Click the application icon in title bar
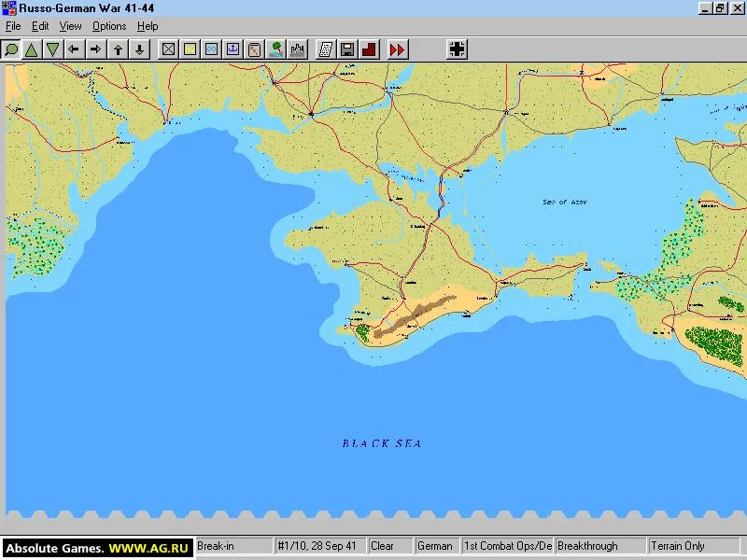This screenshot has height=560, width=747. [x=9, y=8]
